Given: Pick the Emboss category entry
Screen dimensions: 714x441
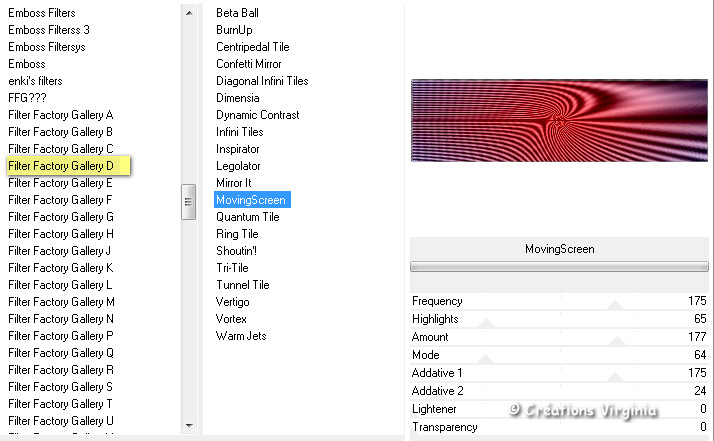Looking at the screenshot, I should pos(27,64).
